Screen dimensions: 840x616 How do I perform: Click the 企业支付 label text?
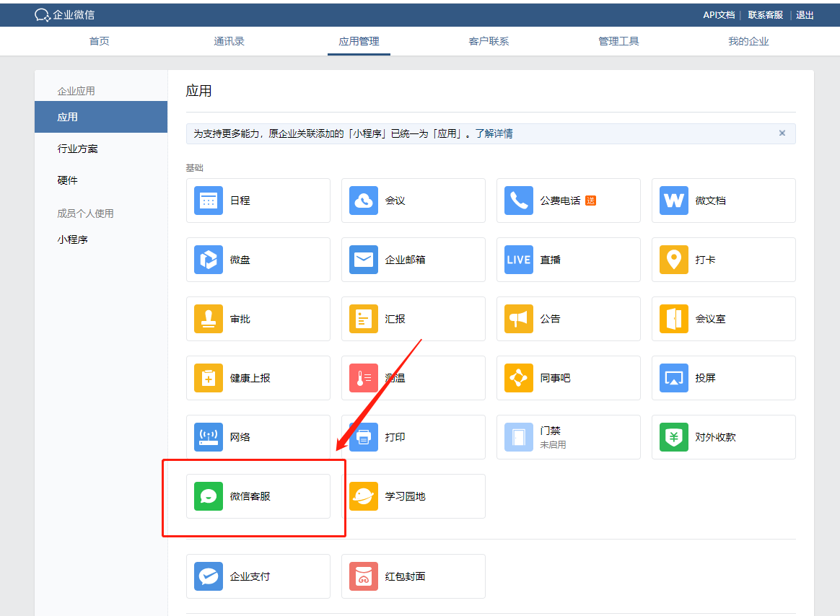[x=250, y=576]
